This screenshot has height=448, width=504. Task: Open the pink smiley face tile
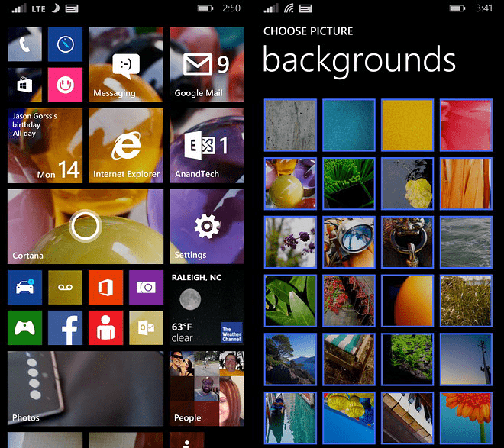click(65, 85)
